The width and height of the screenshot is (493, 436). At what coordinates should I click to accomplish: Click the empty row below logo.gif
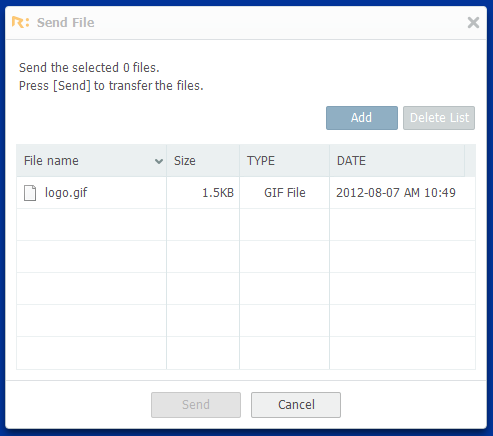click(x=246, y=225)
